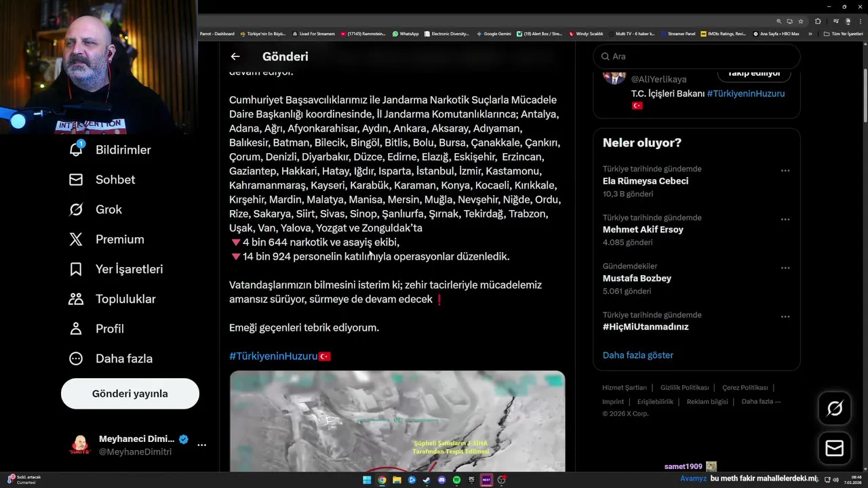The image size is (868, 488).
Task: Open the Grok sidebar icon
Action: point(76,209)
